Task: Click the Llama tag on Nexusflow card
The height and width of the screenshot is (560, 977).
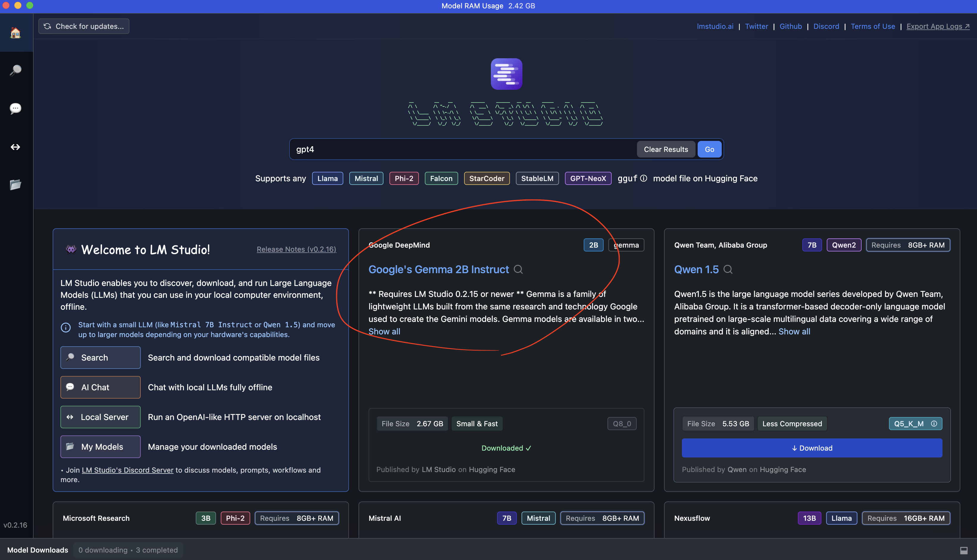Action: pyautogui.click(x=841, y=518)
